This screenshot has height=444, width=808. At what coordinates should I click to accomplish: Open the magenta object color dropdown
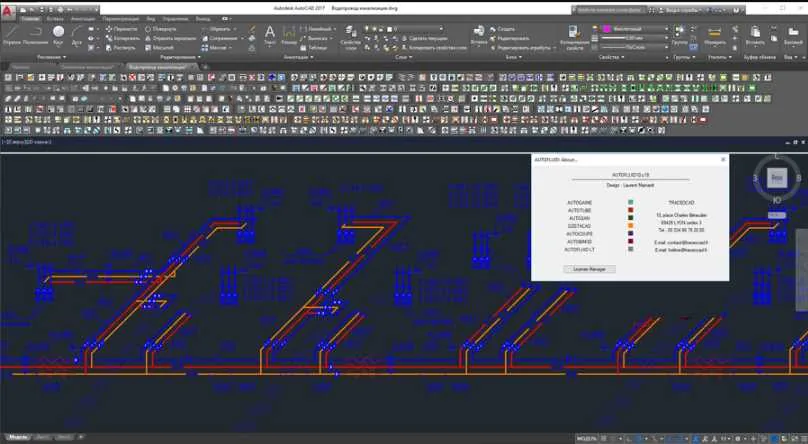(632, 29)
